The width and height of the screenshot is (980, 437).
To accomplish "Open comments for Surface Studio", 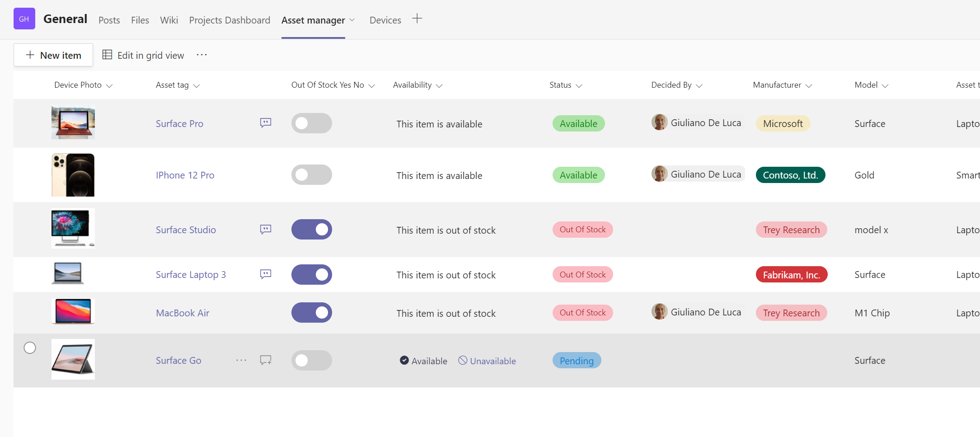I will click(x=266, y=229).
